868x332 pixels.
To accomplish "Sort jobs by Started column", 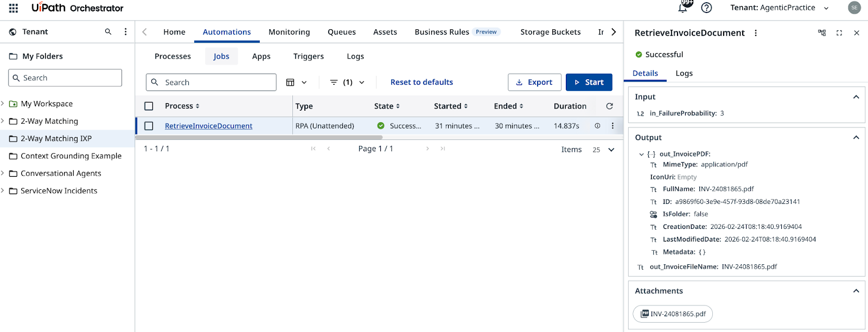I will coord(451,106).
